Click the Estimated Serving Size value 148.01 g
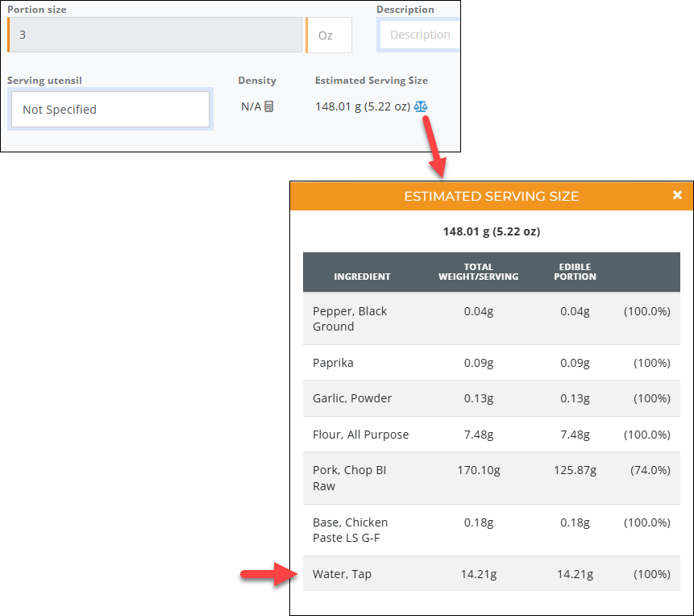 point(363,106)
